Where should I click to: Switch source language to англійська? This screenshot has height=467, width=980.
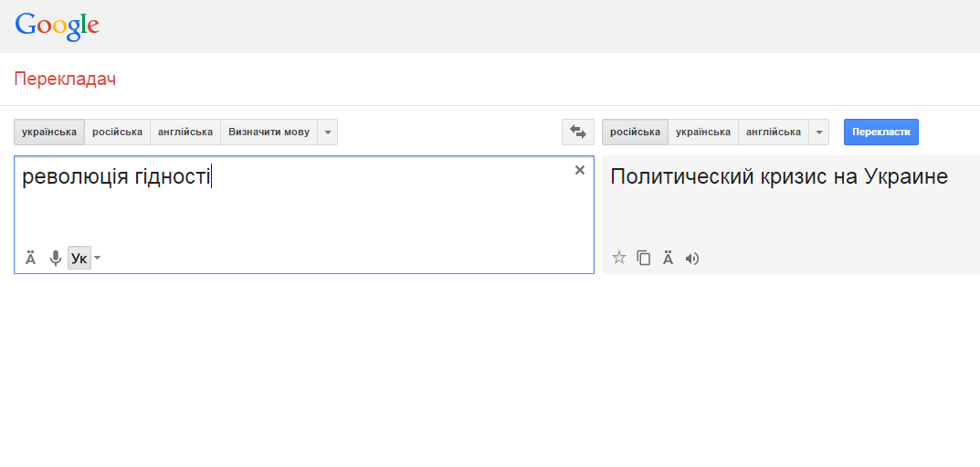[185, 132]
